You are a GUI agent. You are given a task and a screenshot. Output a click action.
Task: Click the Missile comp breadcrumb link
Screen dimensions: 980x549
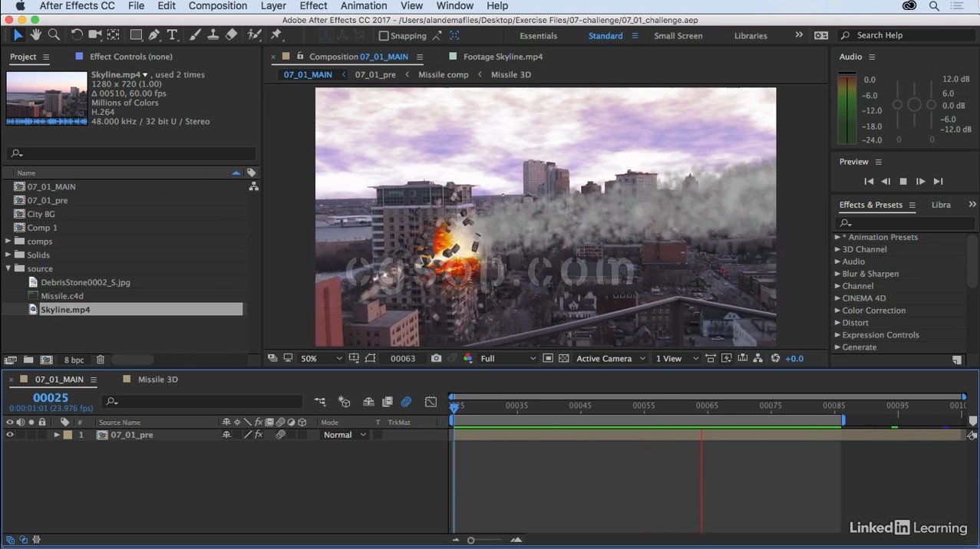pos(443,74)
